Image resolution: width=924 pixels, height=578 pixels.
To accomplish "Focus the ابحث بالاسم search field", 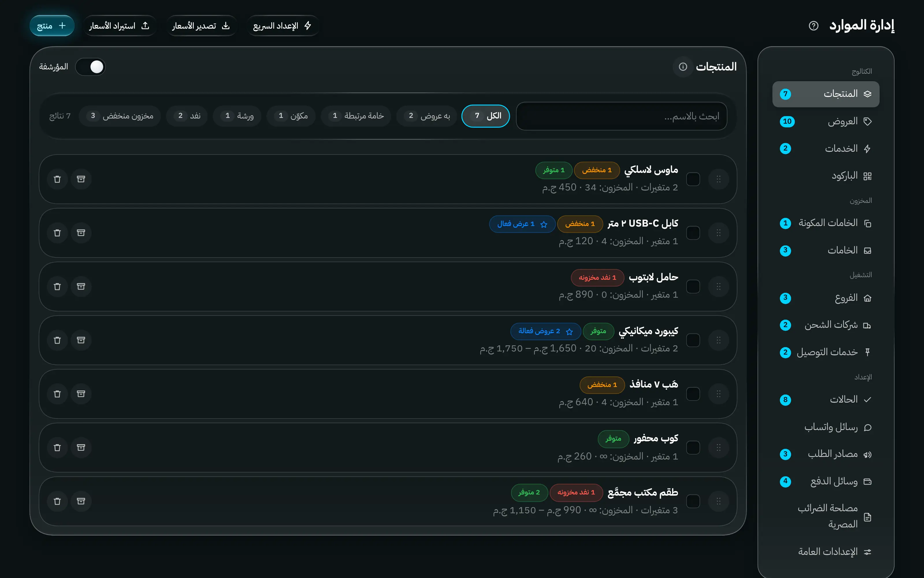I will pyautogui.click(x=622, y=116).
